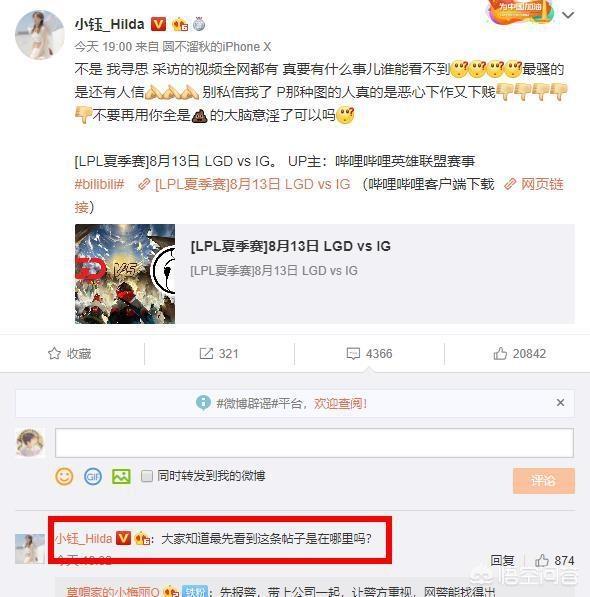Add post to favorites with 收藏 star
Viewport: 590px width, 597px height.
[x=69, y=354]
